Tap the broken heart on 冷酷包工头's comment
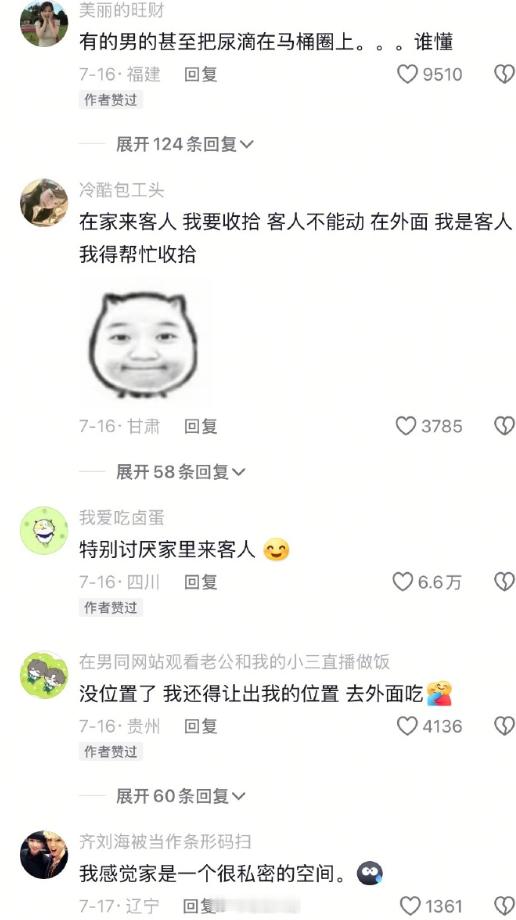516x920 pixels. click(504, 425)
